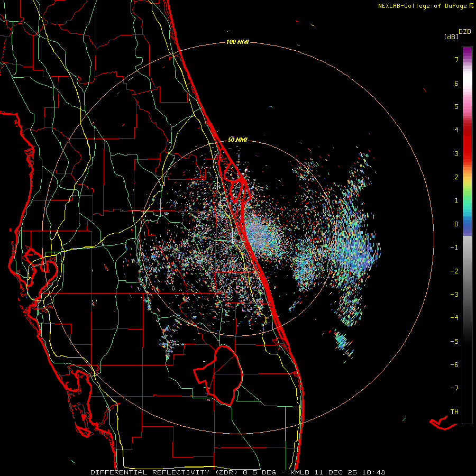476x476 pixels.
Task: Click the KMLB station identifier in caption
Action: click(300, 472)
